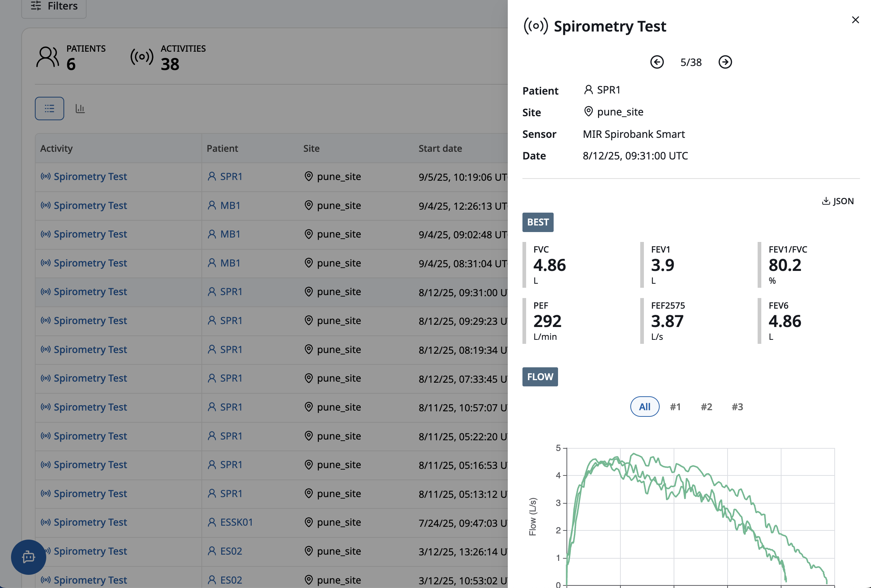
Task: Click the patient icon beside SPR1 in panel
Action: tap(588, 90)
